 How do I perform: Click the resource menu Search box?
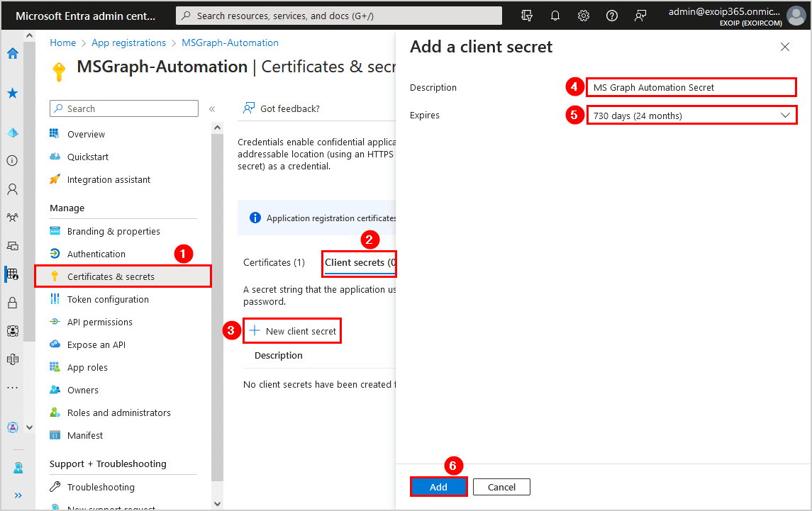coord(124,108)
